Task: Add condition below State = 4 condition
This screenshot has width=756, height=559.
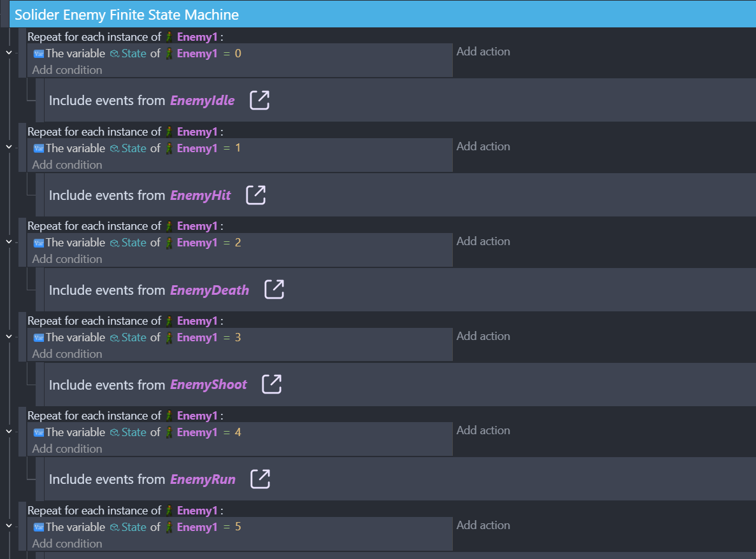Action: (67, 449)
